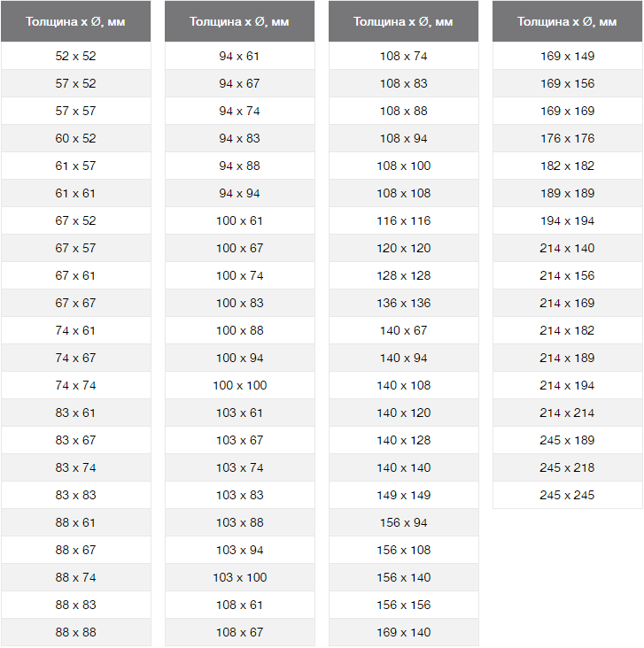Click the 176 x 176 table cell
644x648 pixels.
[567, 138]
